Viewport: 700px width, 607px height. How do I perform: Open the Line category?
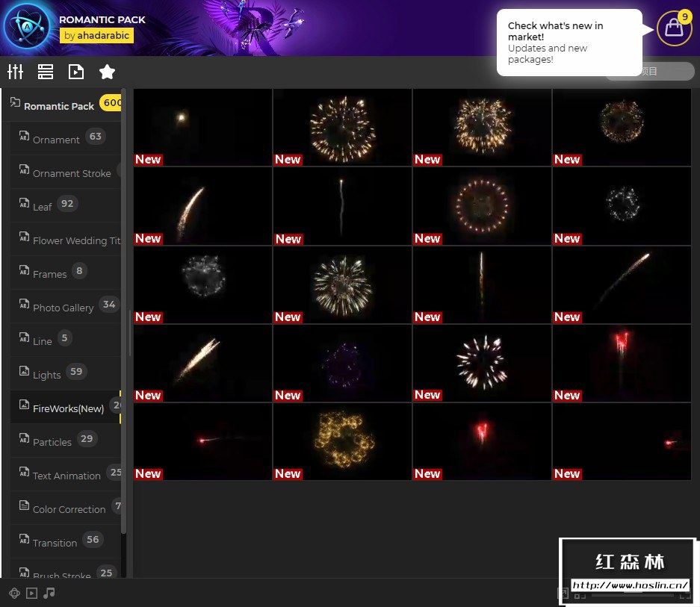66,340
